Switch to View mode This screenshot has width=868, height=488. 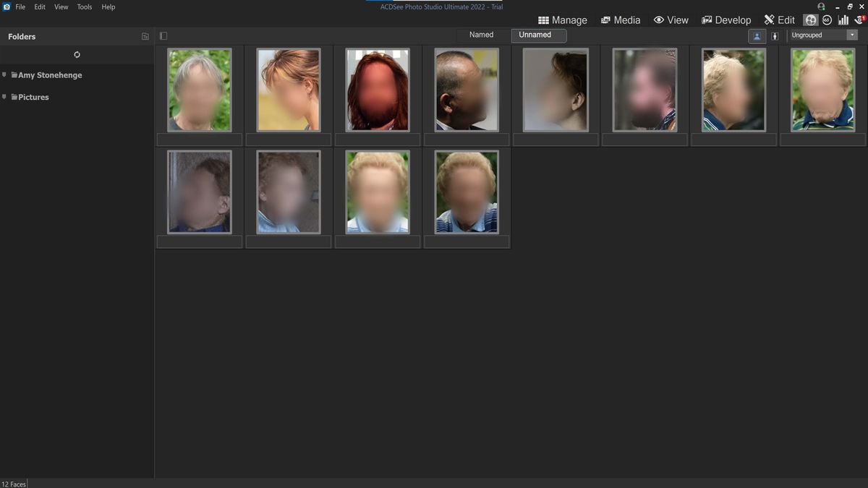click(x=671, y=20)
